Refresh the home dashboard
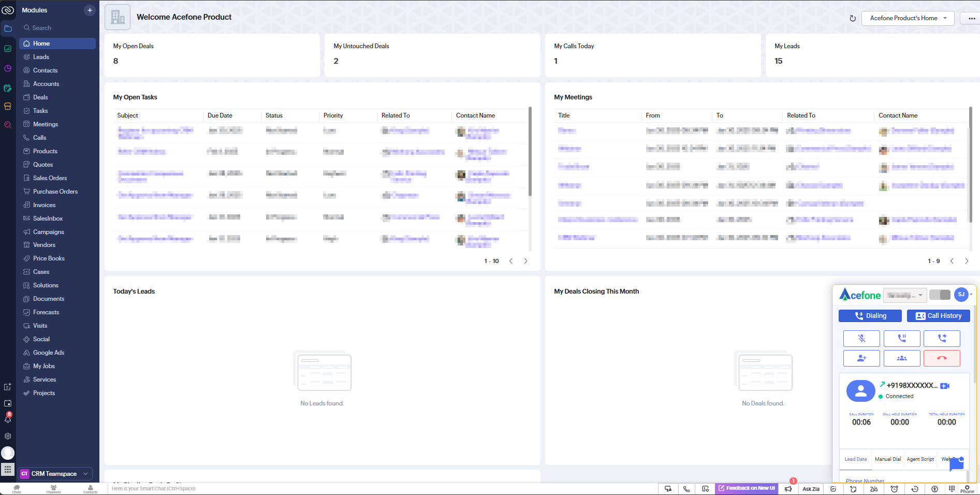980x495 pixels. coord(853,18)
